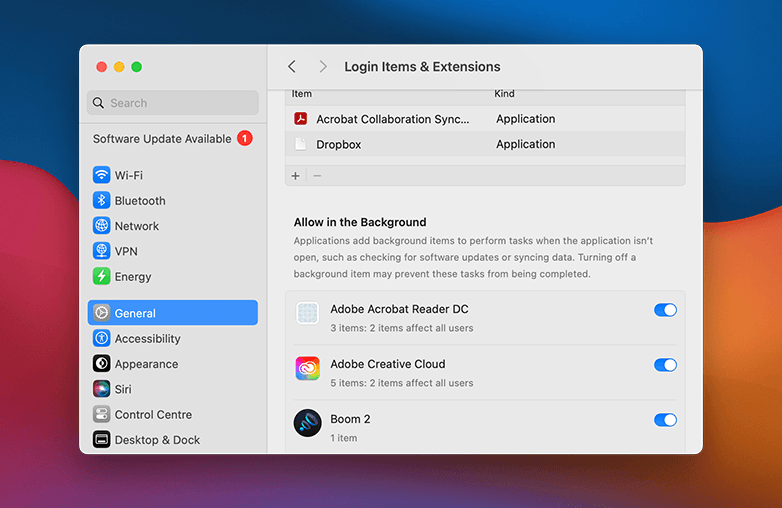The width and height of the screenshot is (782, 508).
Task: Minimize window with yellow button
Action: click(x=119, y=67)
